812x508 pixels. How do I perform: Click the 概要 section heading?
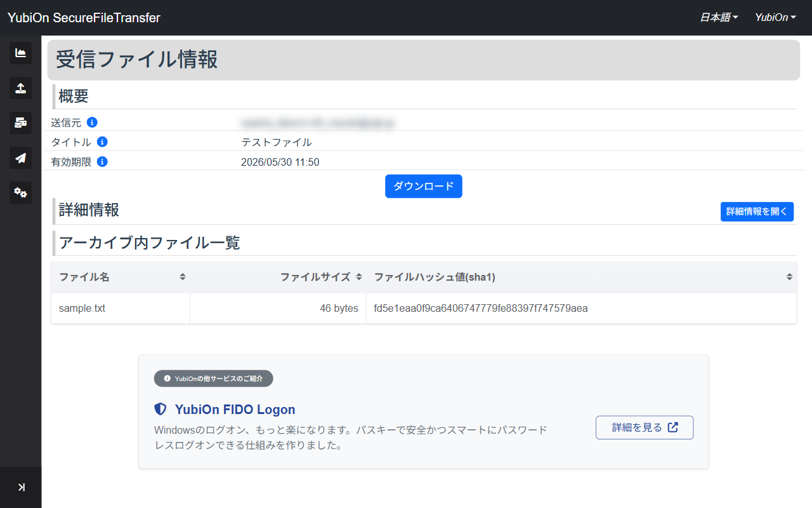pos(74,97)
